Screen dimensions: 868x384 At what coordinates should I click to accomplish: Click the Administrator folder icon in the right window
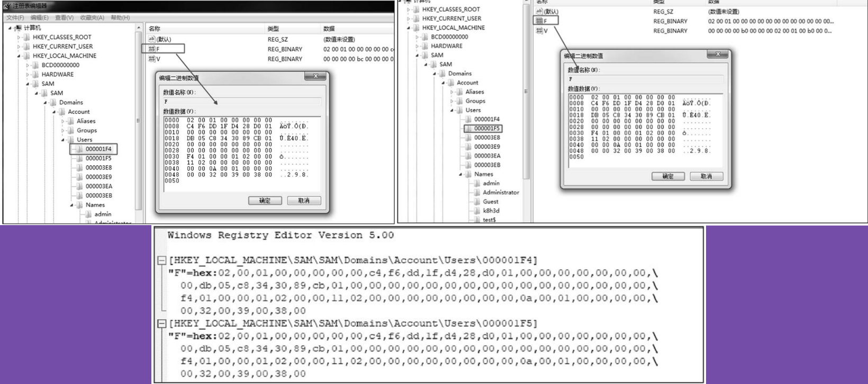[x=477, y=192]
